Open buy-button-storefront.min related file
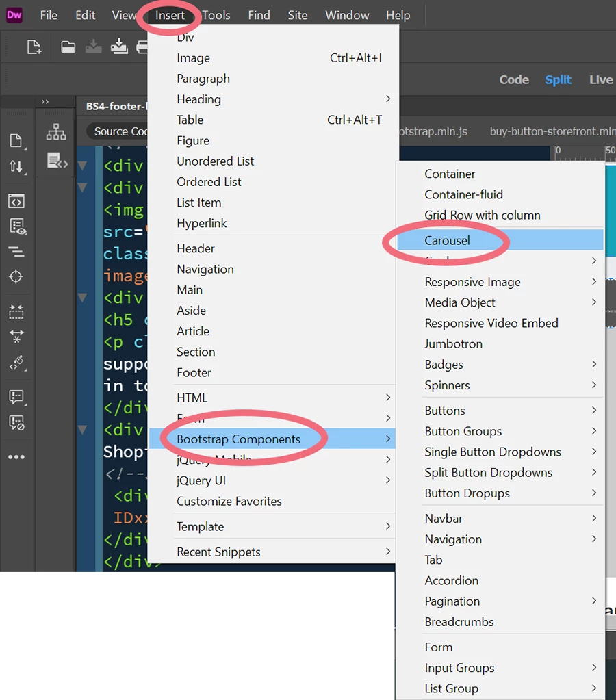Screen dimensions: 616x700 tap(552, 131)
